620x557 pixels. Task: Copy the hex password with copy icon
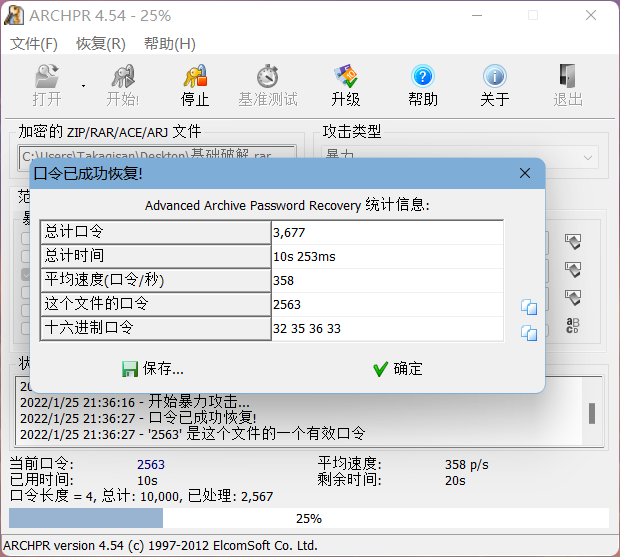(529, 333)
